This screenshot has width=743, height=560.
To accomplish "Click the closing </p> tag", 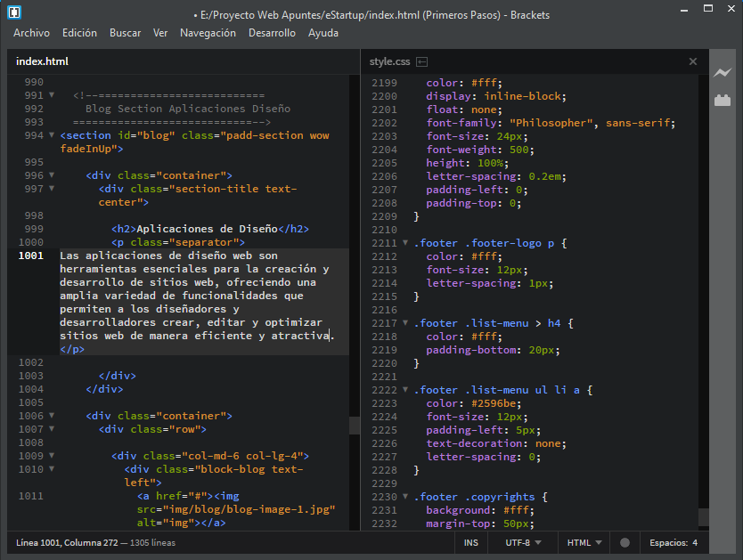I will tap(72, 349).
